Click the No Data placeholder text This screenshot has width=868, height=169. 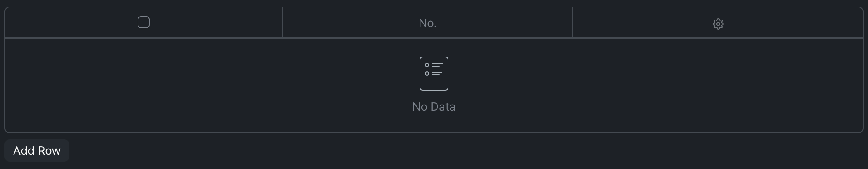[x=434, y=107]
